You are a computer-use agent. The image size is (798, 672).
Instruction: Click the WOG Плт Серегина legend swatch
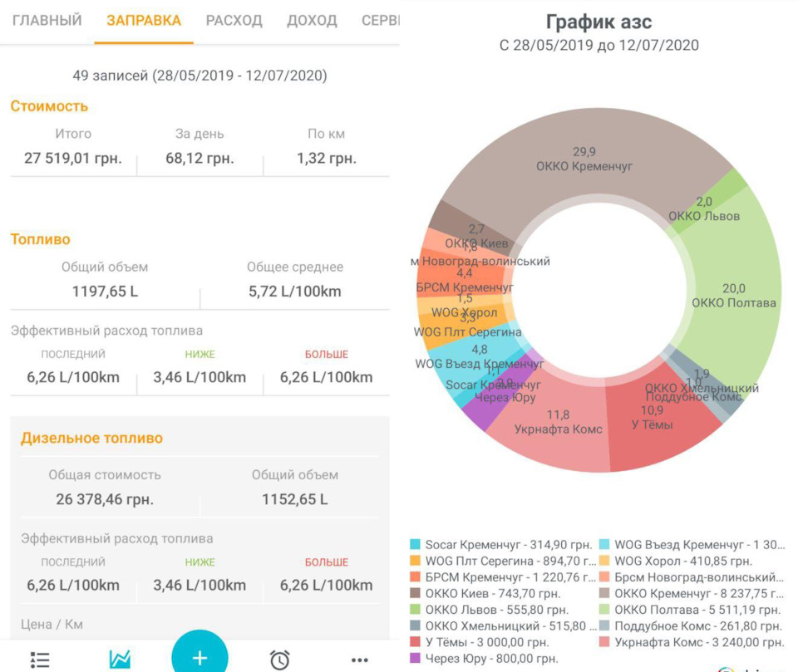(x=416, y=561)
